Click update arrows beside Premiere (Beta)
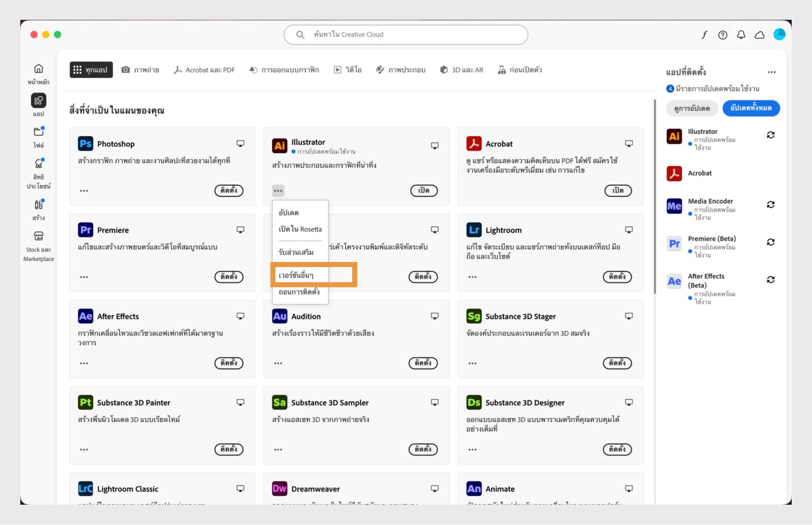812x525 pixels. pyautogui.click(x=770, y=242)
